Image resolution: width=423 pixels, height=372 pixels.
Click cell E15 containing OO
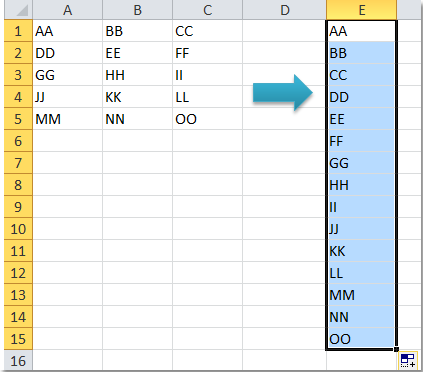click(x=361, y=339)
